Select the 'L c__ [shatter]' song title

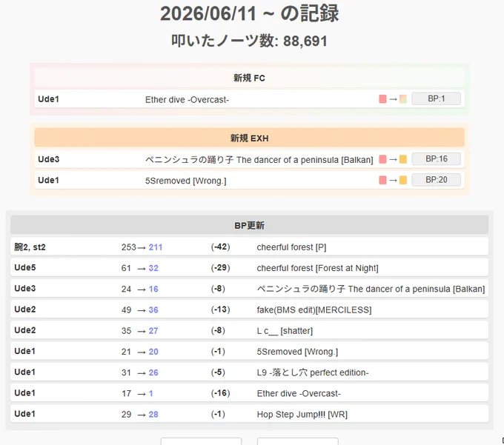point(285,331)
